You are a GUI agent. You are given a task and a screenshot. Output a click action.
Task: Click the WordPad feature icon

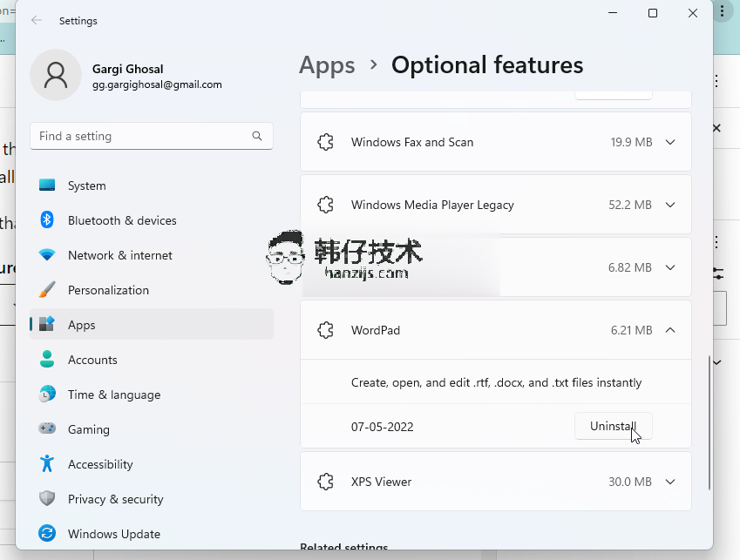pos(326,330)
